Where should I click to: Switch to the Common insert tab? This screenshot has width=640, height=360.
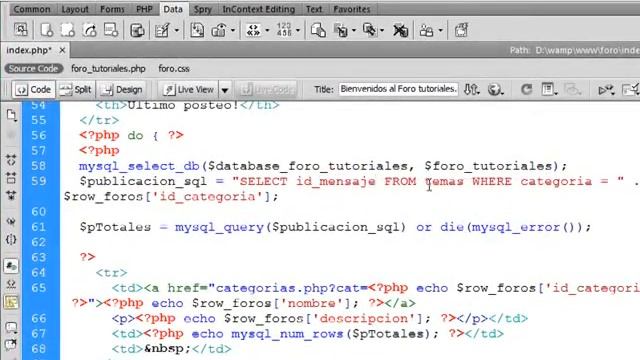pos(32,9)
